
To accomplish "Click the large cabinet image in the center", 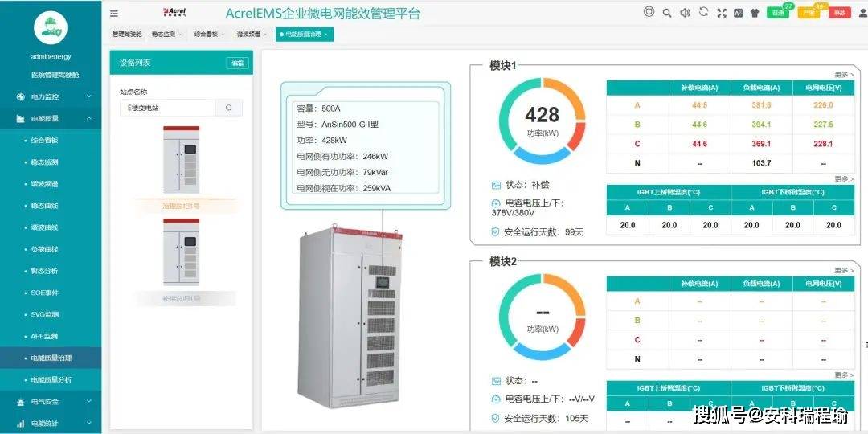I will [351, 317].
